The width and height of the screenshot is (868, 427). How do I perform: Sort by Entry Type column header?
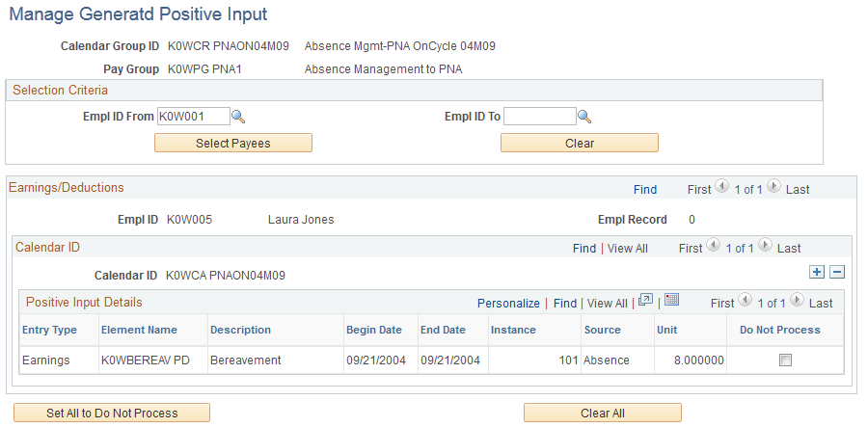[49, 330]
